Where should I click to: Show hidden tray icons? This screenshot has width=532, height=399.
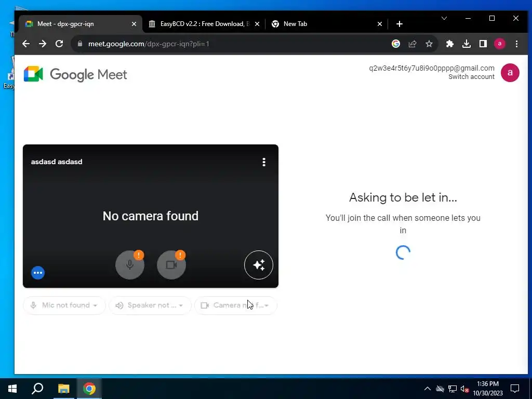tap(428, 389)
